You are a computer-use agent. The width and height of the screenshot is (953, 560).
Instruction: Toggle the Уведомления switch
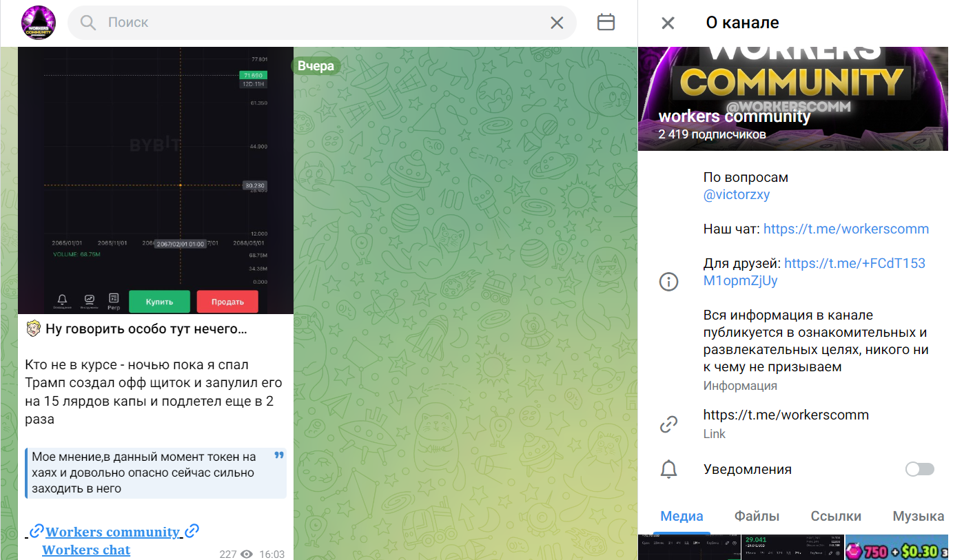point(919,469)
